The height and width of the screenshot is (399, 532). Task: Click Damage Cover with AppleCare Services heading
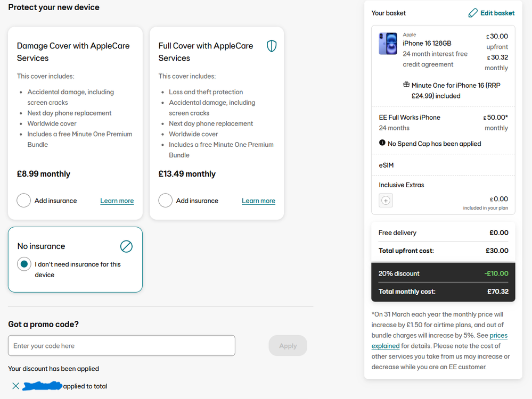point(73,52)
